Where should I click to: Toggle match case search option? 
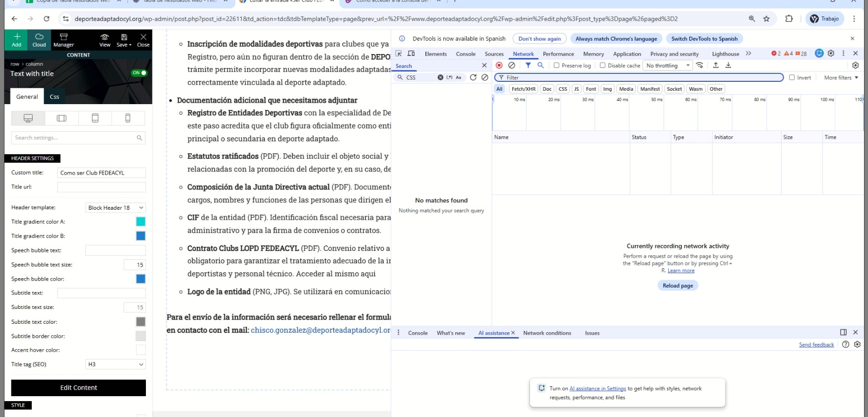tap(459, 77)
